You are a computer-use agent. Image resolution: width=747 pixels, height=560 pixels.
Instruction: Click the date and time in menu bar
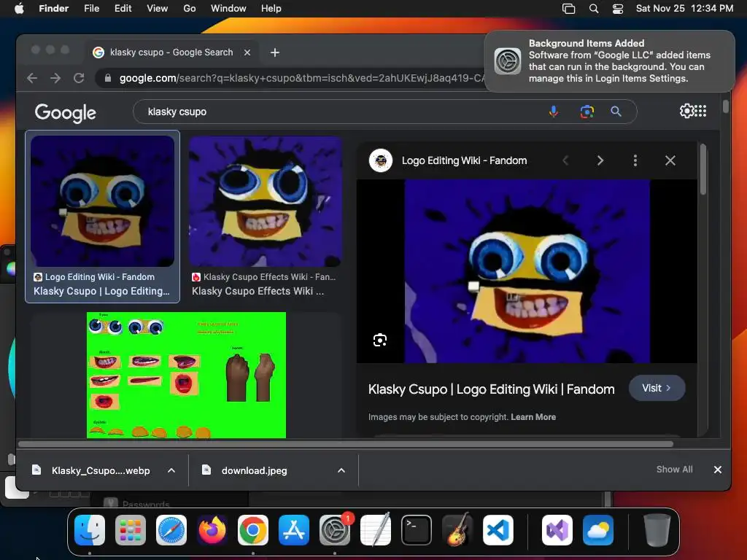pos(684,8)
